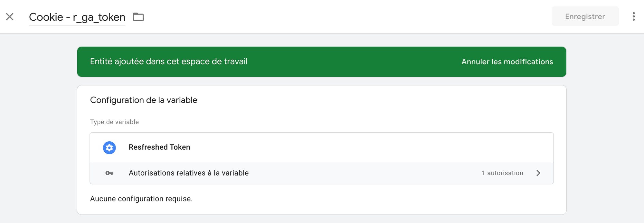
Task: Edit the variable name field Cookie - r_ga_token
Action: tap(77, 17)
